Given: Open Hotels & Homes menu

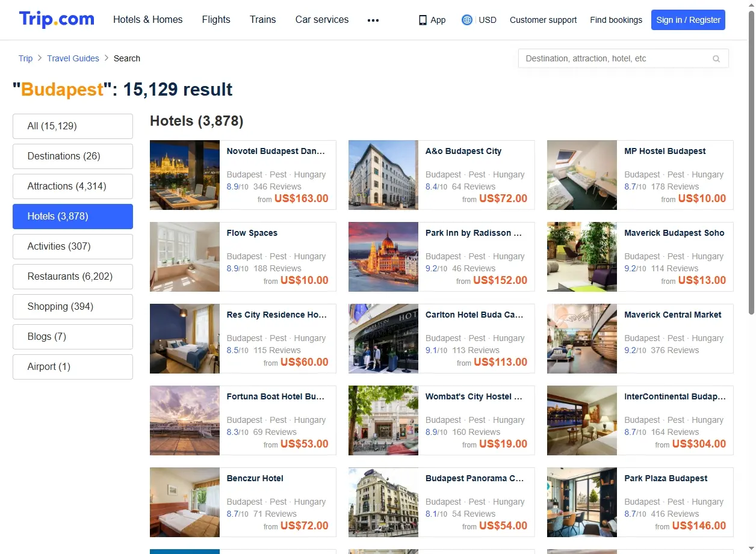Looking at the screenshot, I should (148, 19).
